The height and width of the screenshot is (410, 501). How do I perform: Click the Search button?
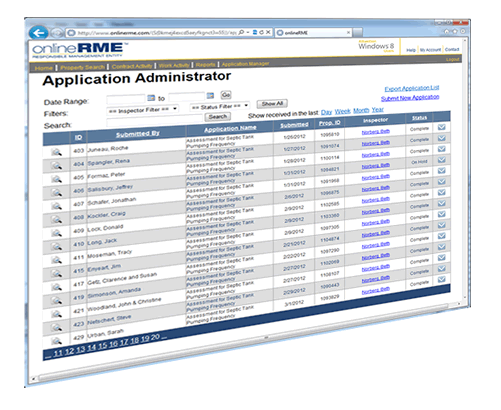[218, 117]
